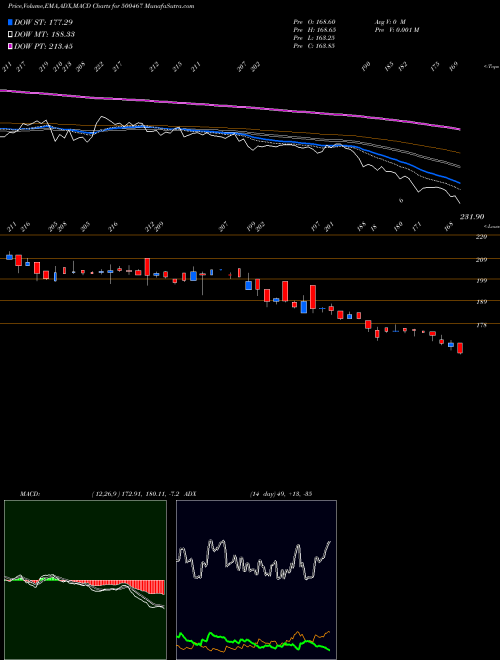The height and width of the screenshot is (660, 500).
Task: Select the 'DOW PT: 213.45' legend text
Action: coord(43,46)
